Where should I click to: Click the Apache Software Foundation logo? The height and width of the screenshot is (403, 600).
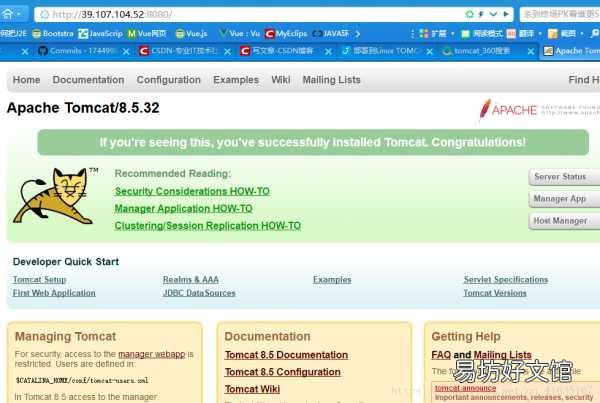539,110
